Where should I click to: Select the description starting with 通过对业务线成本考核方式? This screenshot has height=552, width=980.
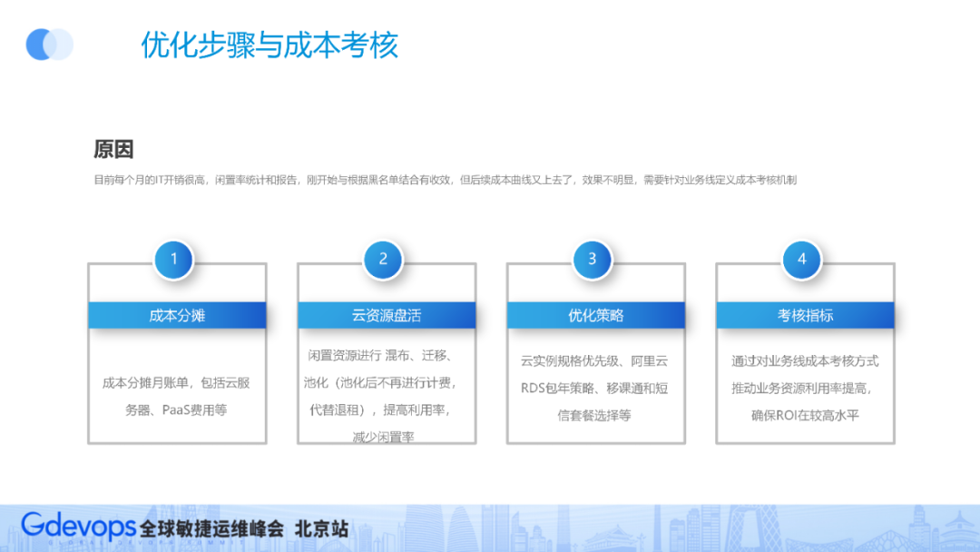(x=805, y=389)
